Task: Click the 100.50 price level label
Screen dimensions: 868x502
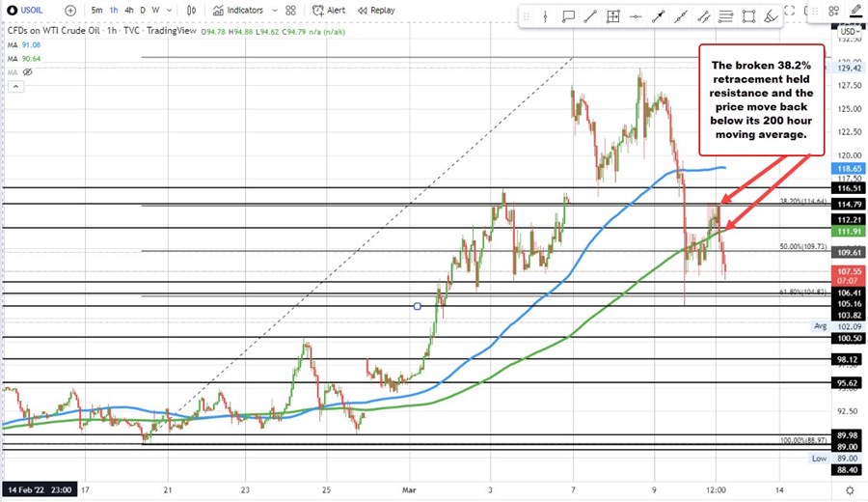Action: tap(849, 338)
